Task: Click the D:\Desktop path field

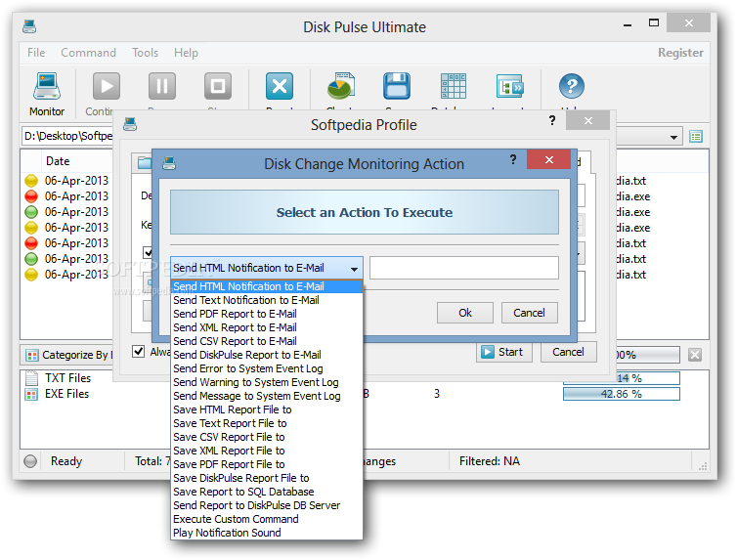Action: 68,136
